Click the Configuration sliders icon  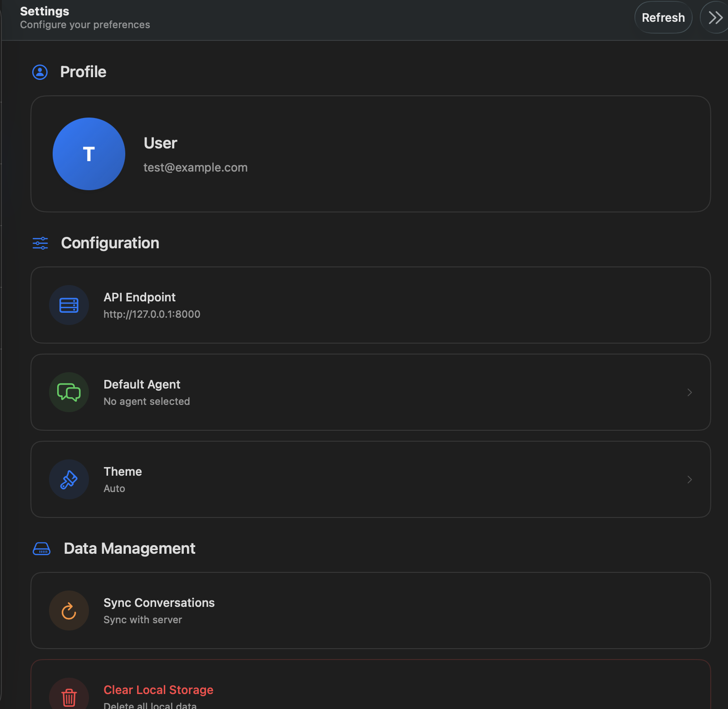pyautogui.click(x=40, y=243)
